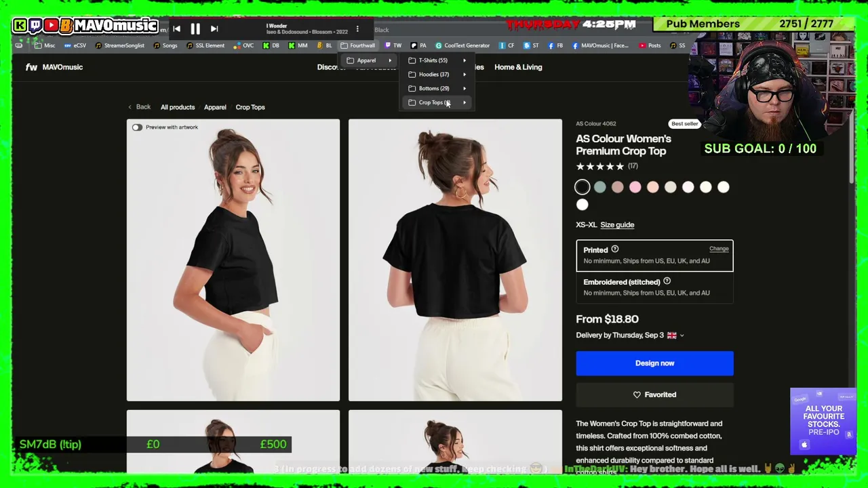
Task: Open the StreamerSonglist bookmark
Action: [x=119, y=45]
